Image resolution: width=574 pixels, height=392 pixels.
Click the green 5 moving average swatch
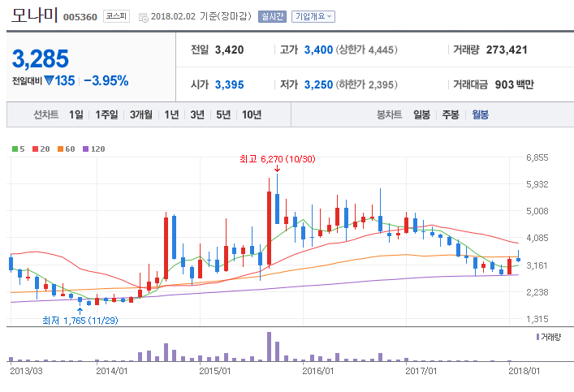click(15, 149)
